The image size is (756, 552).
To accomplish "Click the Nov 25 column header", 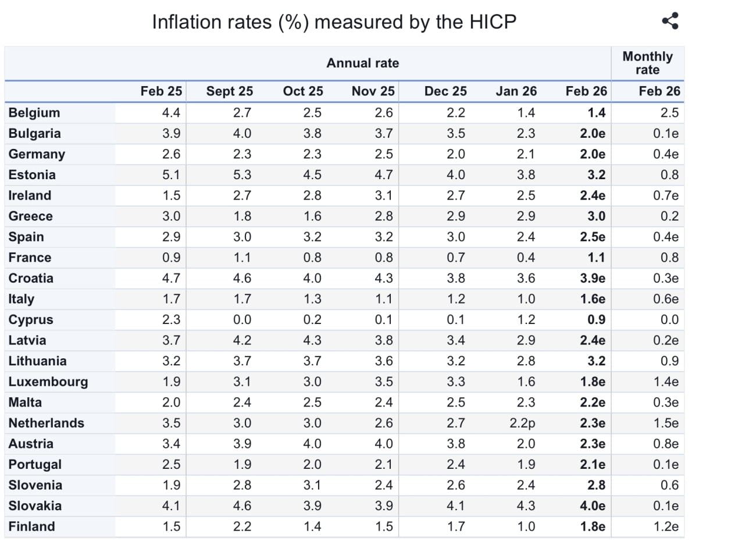I will pos(373,91).
